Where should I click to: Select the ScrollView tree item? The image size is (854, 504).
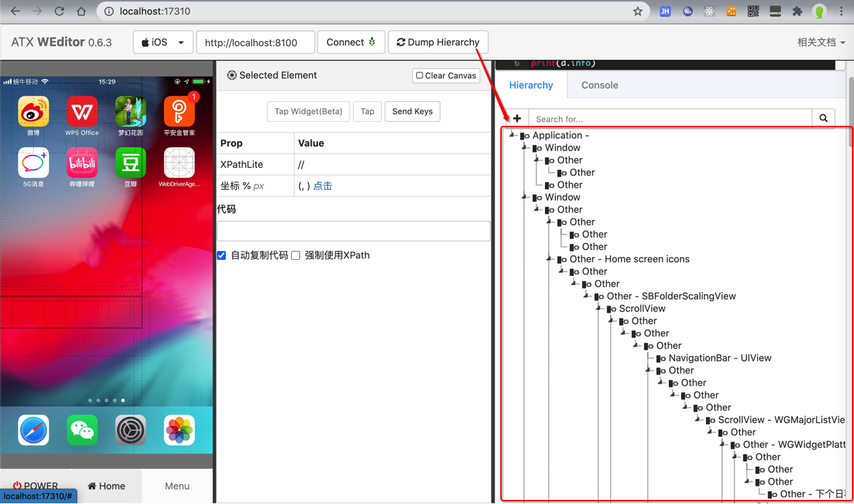pyautogui.click(x=642, y=308)
